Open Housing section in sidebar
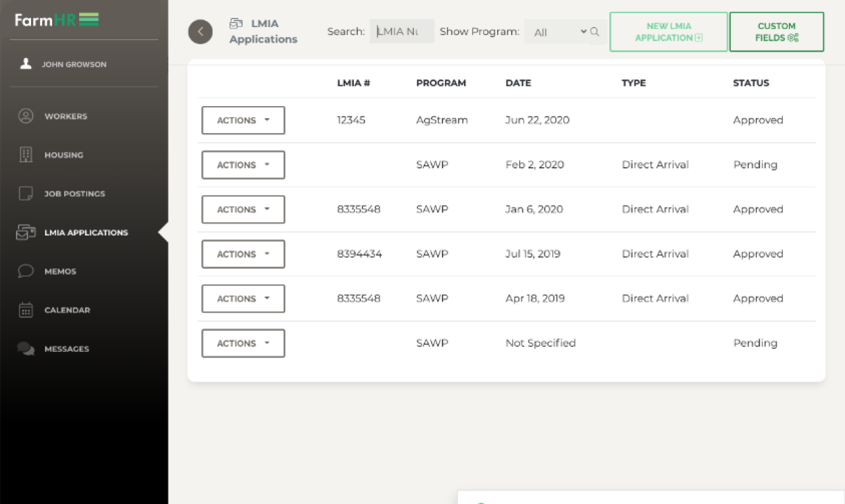This screenshot has width=845, height=504. 64,155
